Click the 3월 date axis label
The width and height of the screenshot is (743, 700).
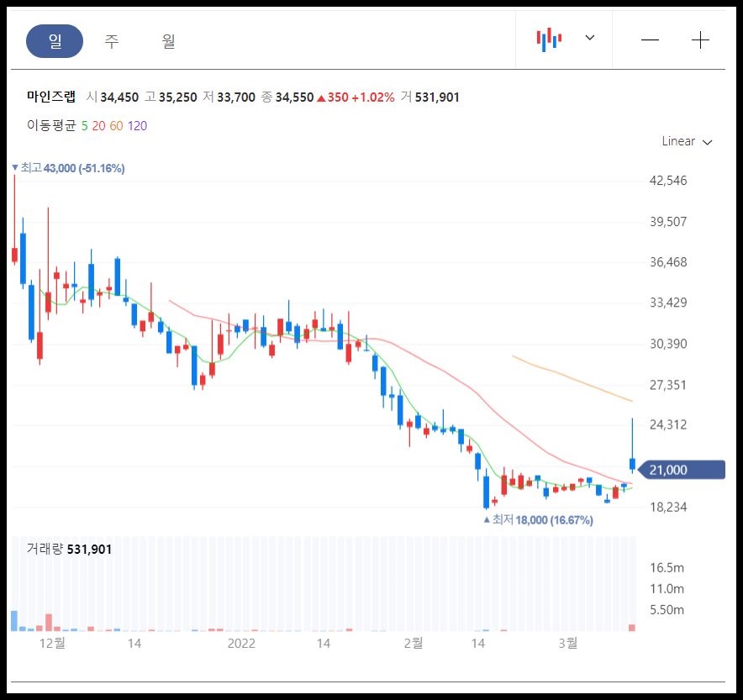[567, 643]
